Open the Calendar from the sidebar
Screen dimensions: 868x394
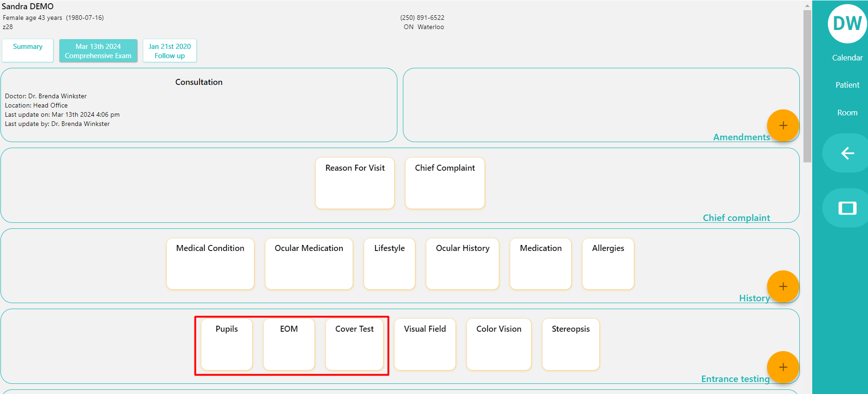(847, 58)
